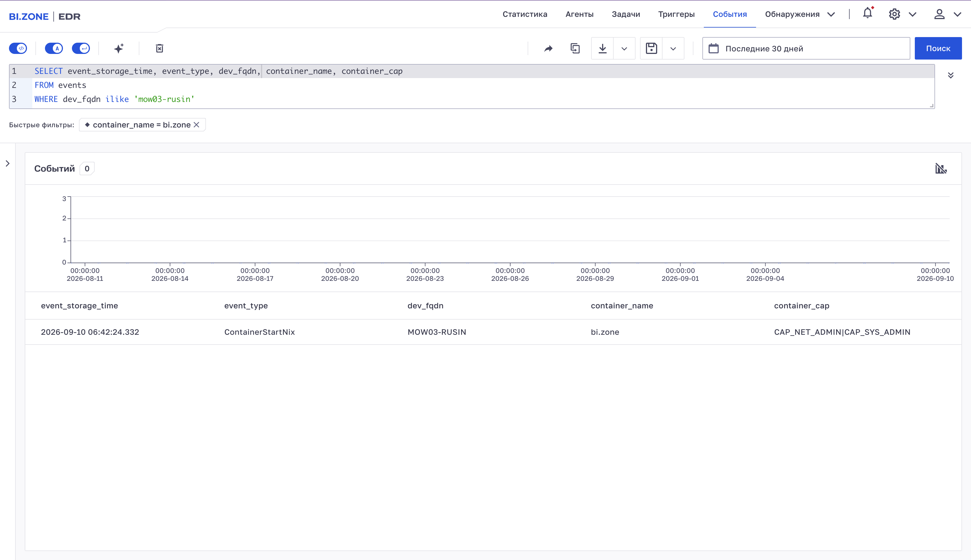Open the Статистика tab
Screen dimensions: 971x560
pyautogui.click(x=525, y=14)
